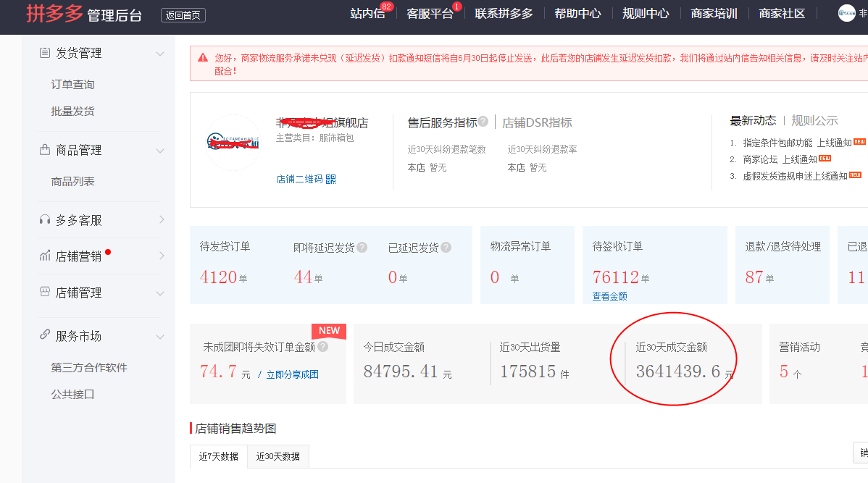Click the 84795.41 今日成交金额 value
The image size is (868, 483).
pyautogui.click(x=400, y=371)
